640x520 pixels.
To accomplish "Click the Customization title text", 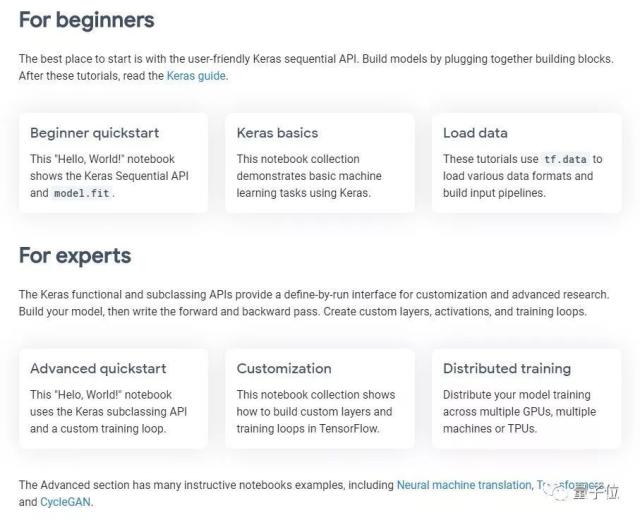I will (x=284, y=369).
